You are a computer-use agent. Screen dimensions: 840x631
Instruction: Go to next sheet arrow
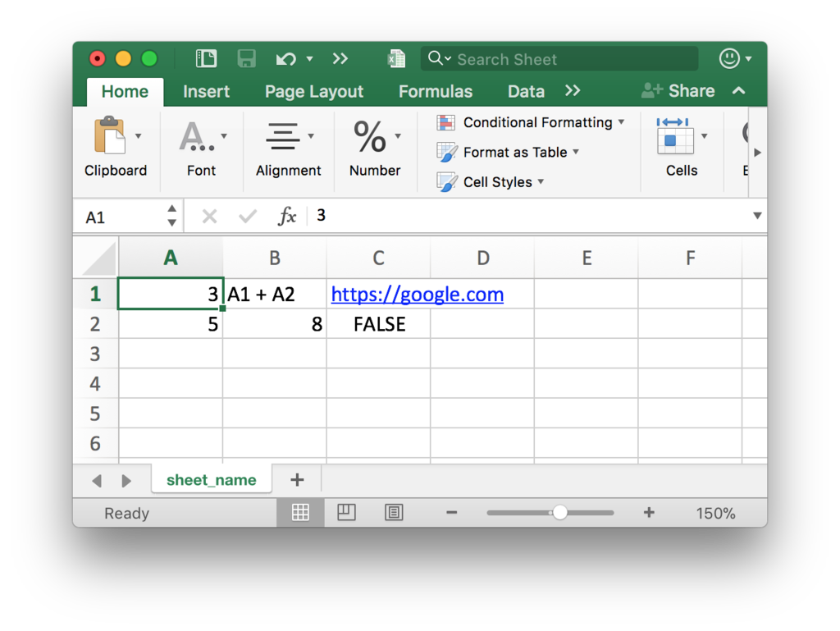click(x=126, y=481)
